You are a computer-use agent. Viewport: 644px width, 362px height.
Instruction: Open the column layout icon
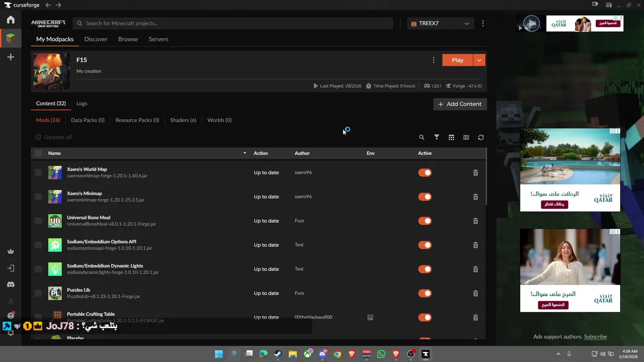[x=466, y=137]
